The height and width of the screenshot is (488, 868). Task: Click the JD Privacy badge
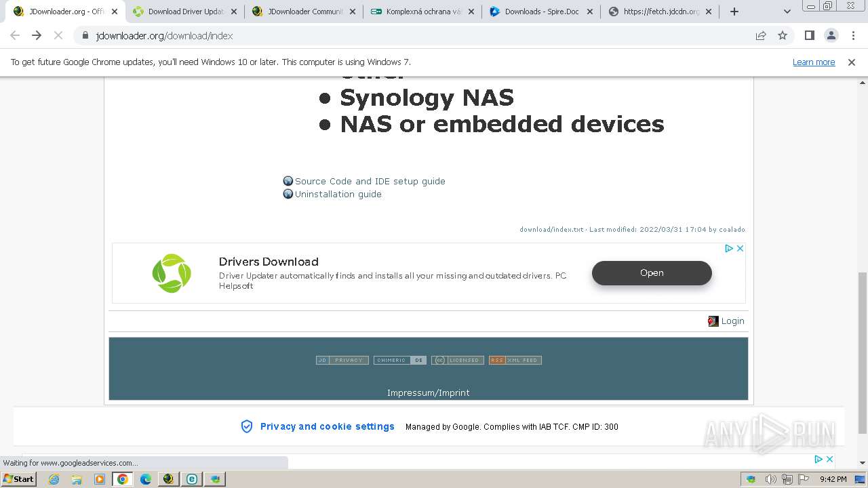click(342, 361)
